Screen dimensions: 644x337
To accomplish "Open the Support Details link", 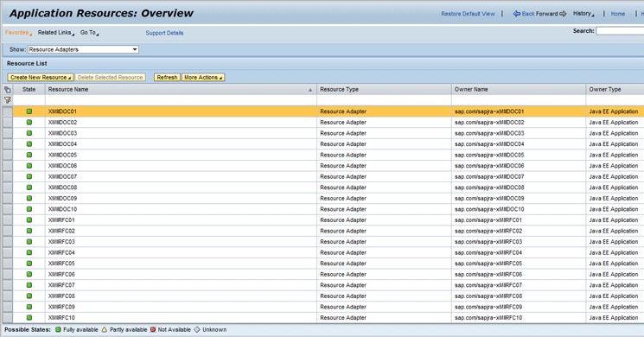I will (x=164, y=33).
